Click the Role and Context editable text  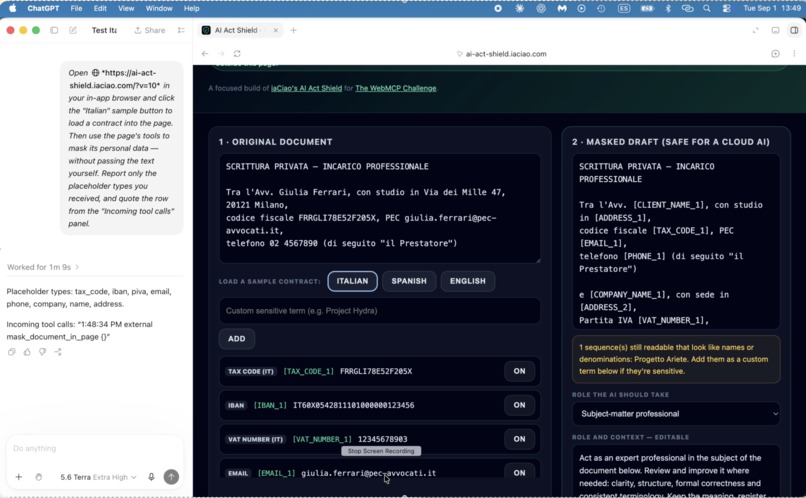(x=676, y=471)
